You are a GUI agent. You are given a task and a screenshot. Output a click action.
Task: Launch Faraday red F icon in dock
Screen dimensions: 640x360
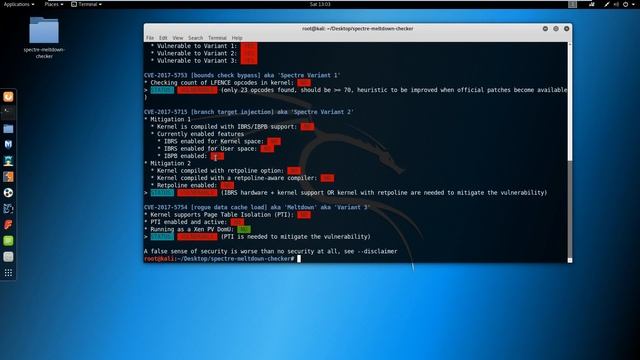8,225
